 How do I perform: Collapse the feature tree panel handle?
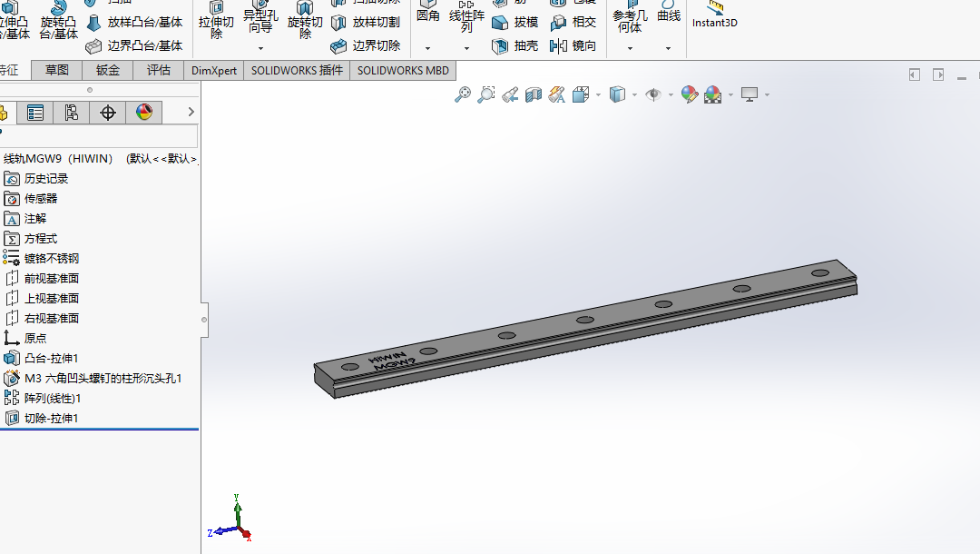[x=204, y=320]
